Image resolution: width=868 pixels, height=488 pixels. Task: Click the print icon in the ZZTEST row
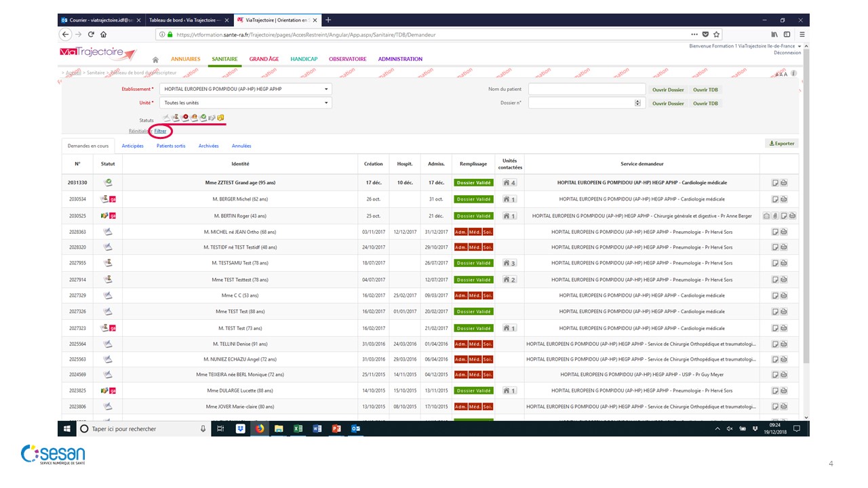[783, 183]
